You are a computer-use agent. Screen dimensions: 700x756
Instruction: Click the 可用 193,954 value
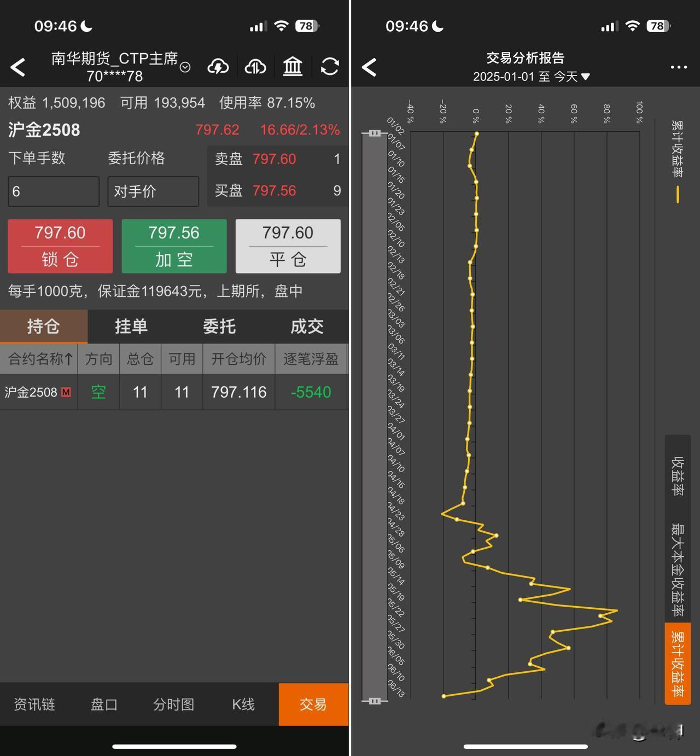[162, 103]
